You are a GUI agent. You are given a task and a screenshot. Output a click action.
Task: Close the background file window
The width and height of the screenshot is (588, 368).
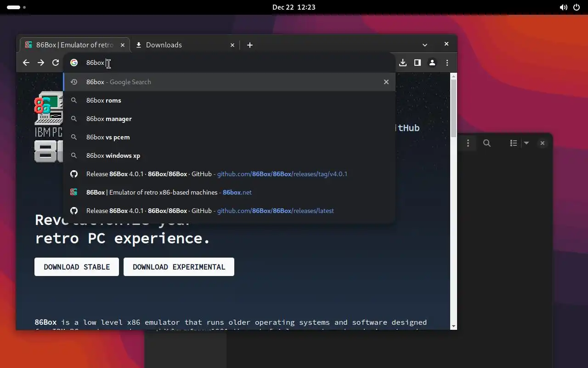pyautogui.click(x=543, y=143)
